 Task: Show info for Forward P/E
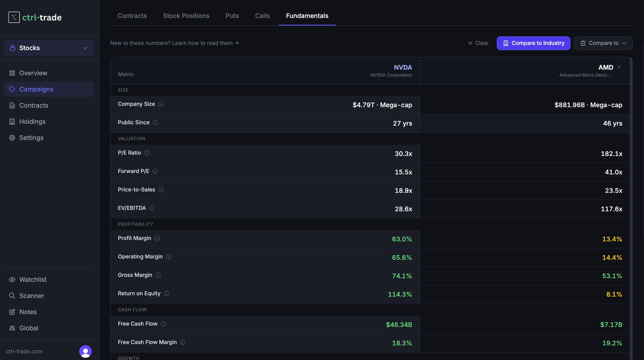pyautogui.click(x=155, y=171)
